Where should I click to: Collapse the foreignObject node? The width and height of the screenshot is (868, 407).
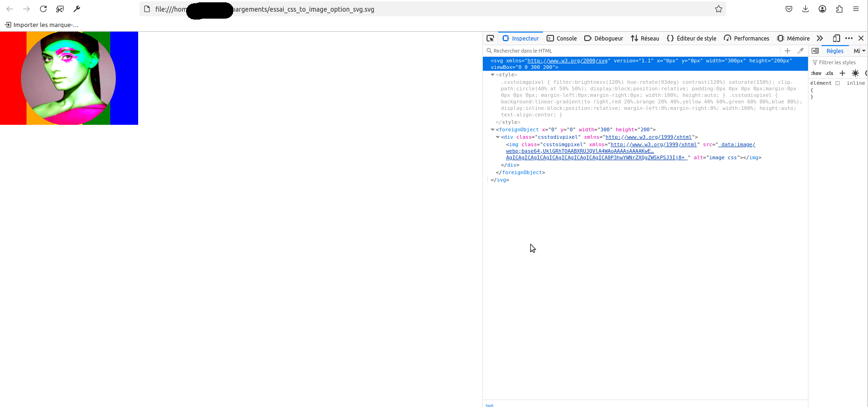(493, 129)
